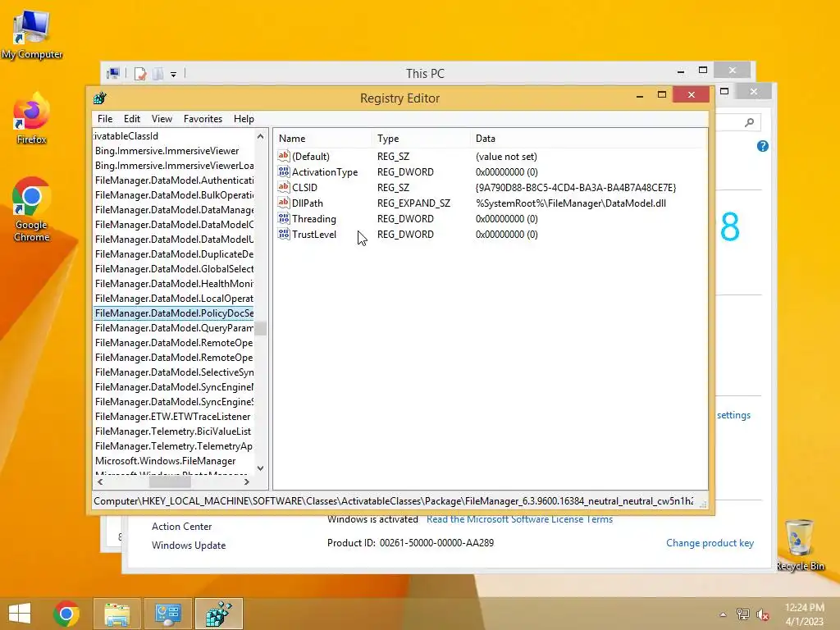Select the Threading DWORD icon
This screenshot has width=840, height=630.
coord(283,218)
